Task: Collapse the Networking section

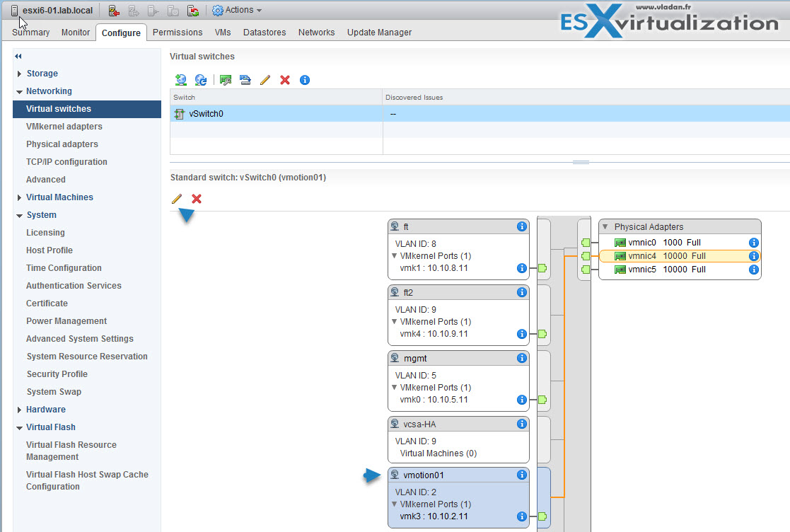Action: click(x=19, y=92)
